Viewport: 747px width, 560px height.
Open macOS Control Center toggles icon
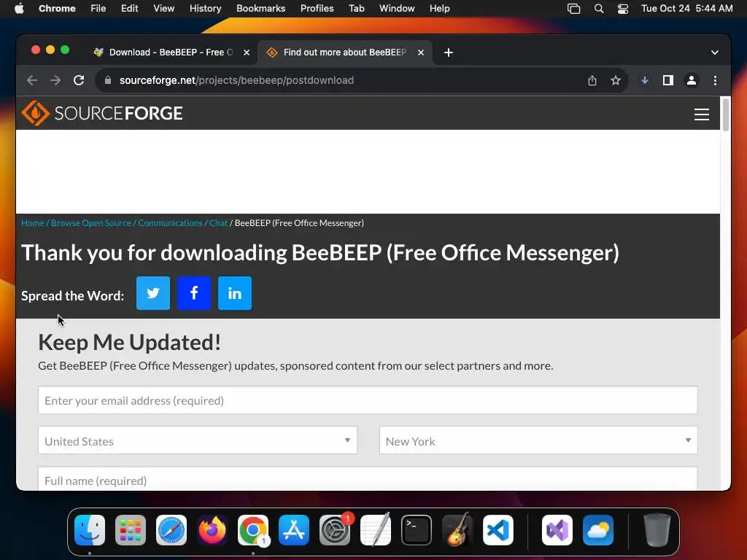623,9
